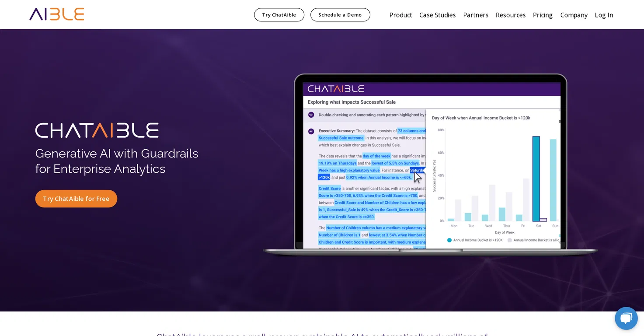
Task: Click the highlighted Saturday bar in chart
Action: pos(536,178)
